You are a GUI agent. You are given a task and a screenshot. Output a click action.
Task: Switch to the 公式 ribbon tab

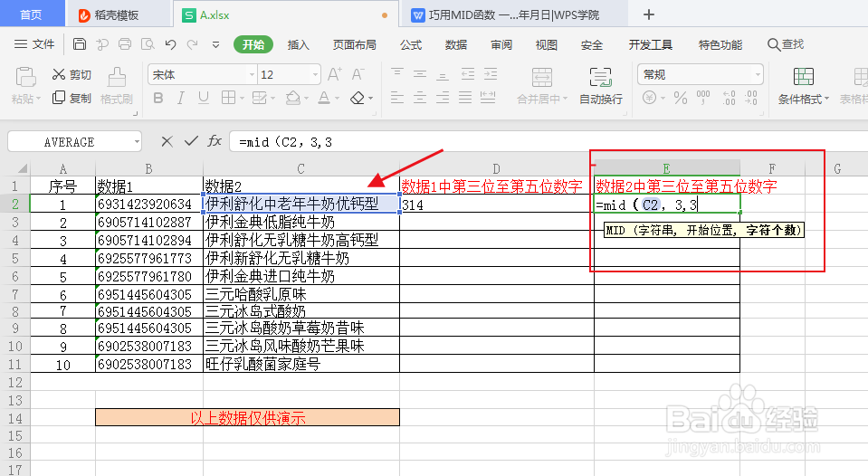[411, 45]
